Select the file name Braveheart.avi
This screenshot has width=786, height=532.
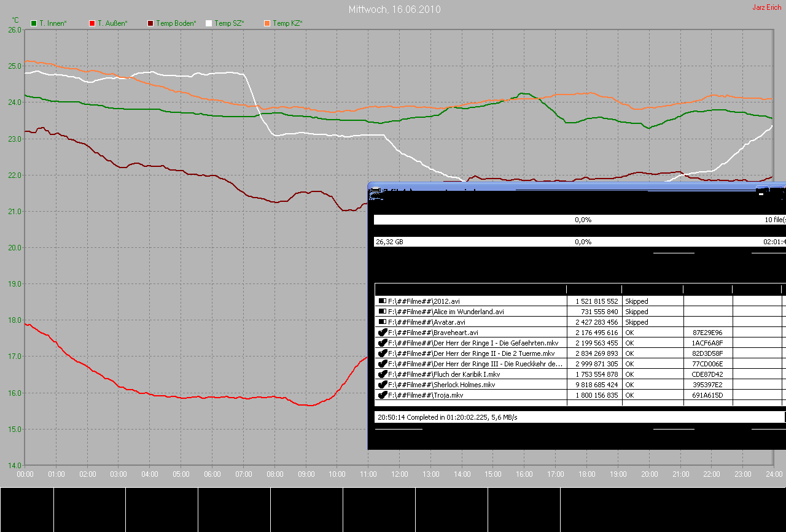click(432, 332)
